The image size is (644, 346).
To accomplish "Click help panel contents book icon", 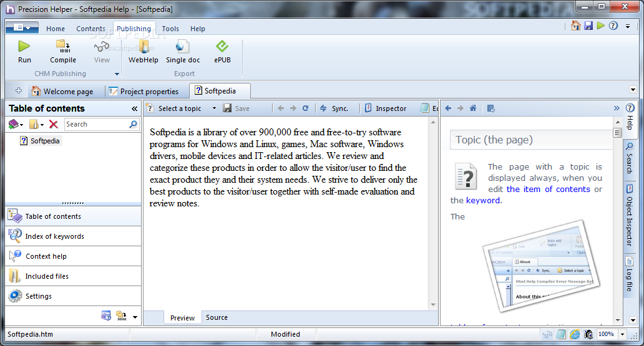I will coord(491,108).
